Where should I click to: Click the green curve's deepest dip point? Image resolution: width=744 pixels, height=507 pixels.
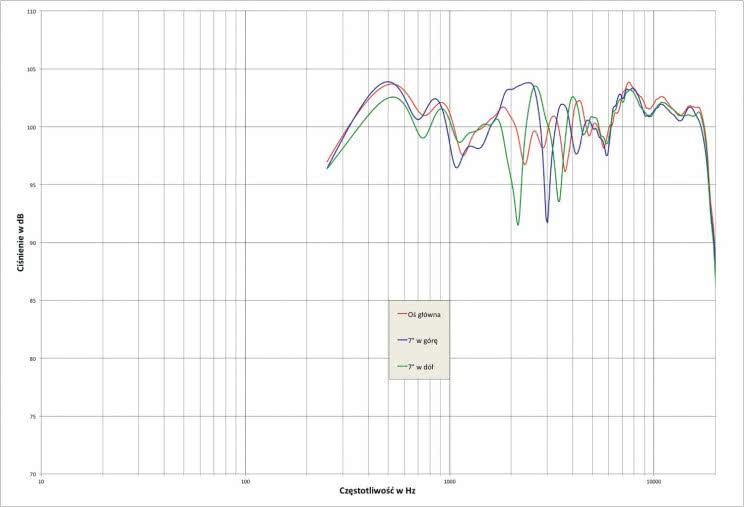pyautogui.click(x=518, y=224)
